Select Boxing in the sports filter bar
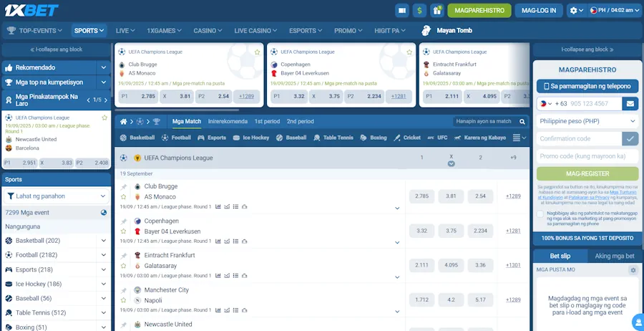Image resolution: width=644 pixels, height=331 pixels. coord(374,138)
